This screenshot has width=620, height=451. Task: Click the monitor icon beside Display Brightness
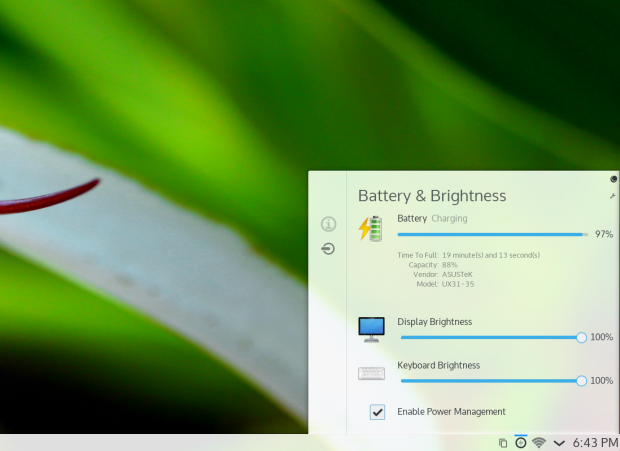[371, 329]
